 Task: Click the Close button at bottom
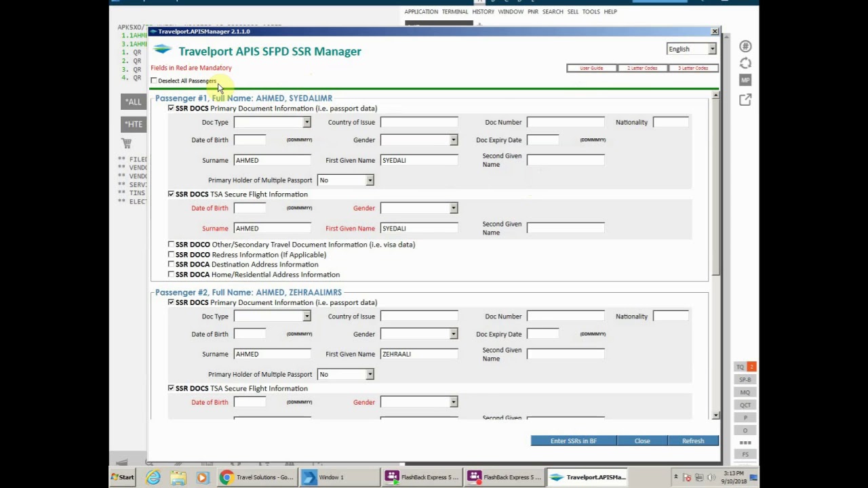pyautogui.click(x=642, y=441)
